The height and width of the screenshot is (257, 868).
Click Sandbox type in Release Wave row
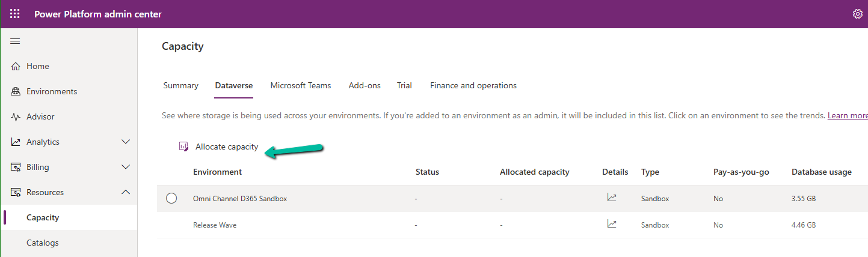tap(655, 225)
